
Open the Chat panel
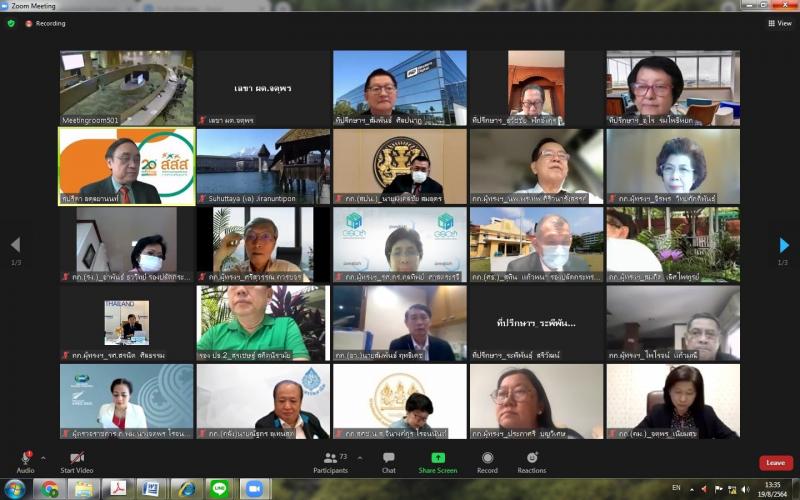(x=389, y=462)
